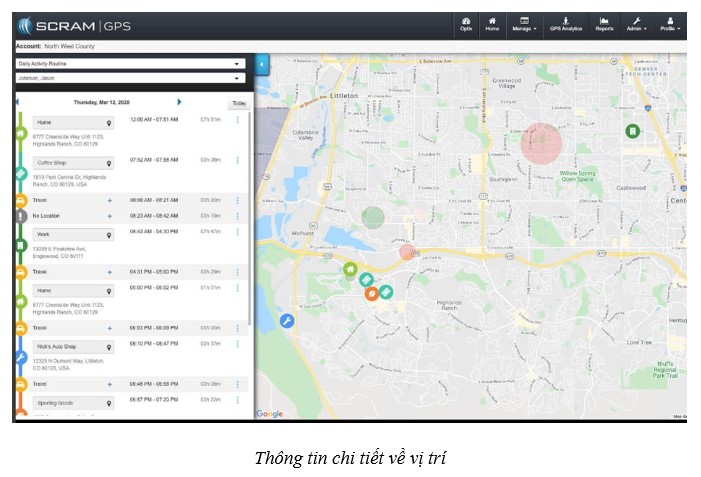Expand the 06:48 PM Travel row plus

[110, 384]
